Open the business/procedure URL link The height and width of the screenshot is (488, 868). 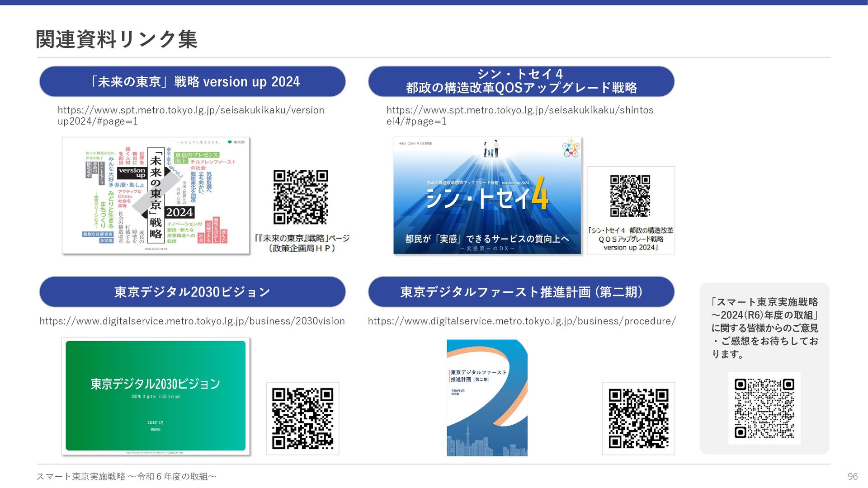(522, 321)
